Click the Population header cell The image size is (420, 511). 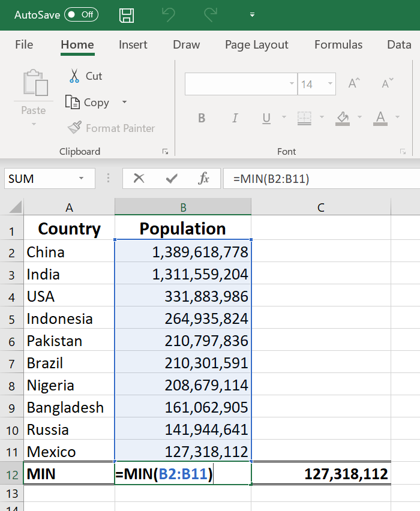[183, 228]
